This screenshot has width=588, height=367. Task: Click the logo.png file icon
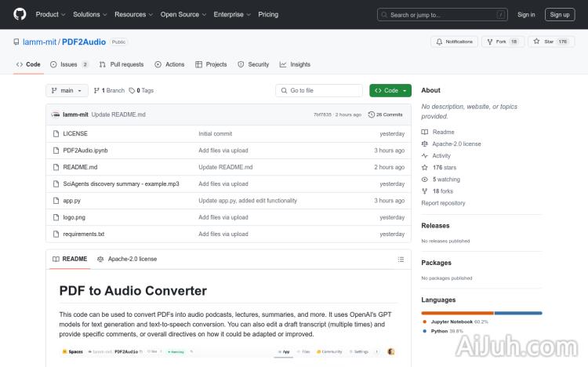pyautogui.click(x=56, y=217)
